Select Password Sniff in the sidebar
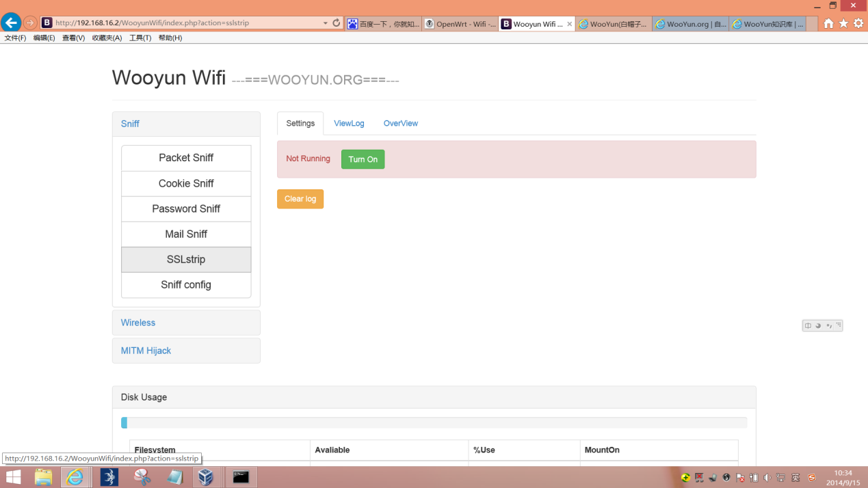This screenshot has height=488, width=868. click(186, 208)
